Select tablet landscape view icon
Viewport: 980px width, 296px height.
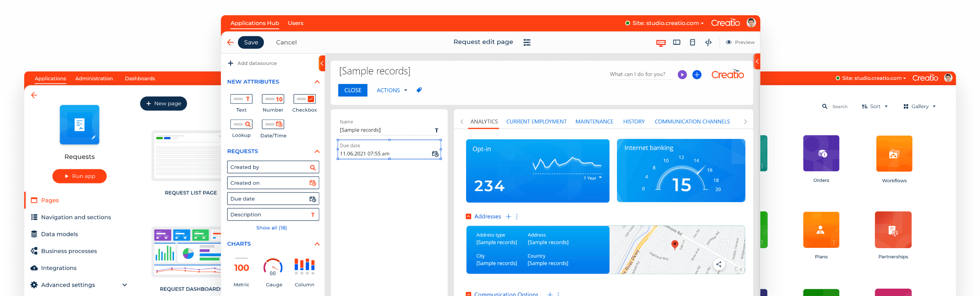(x=676, y=42)
